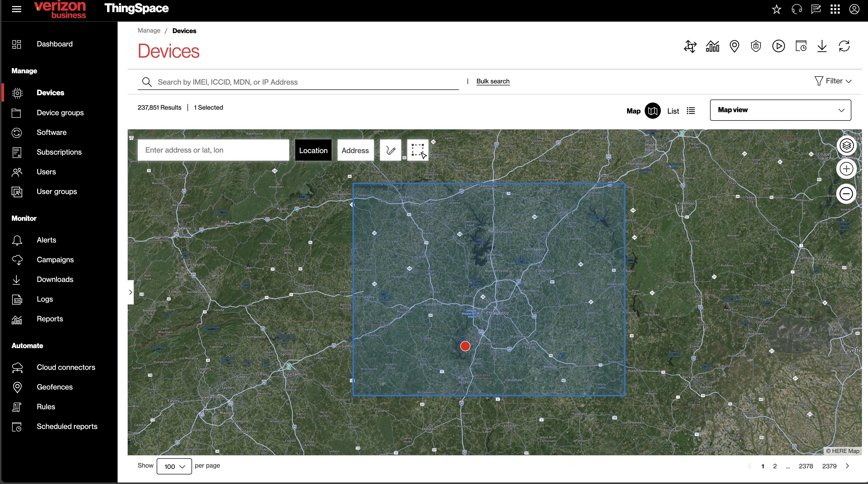The image size is (868, 484).
Task: Click the location pin icon in toolbar
Action: (734, 46)
